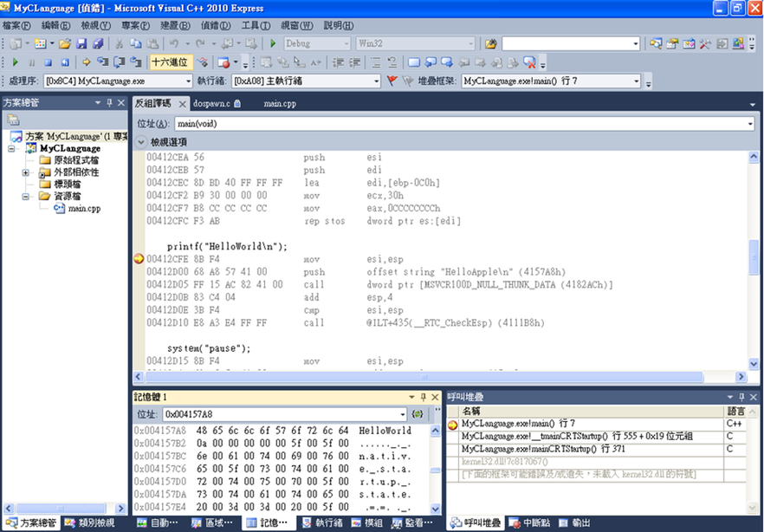Screen dimensions: 764x532
Task: Open the document list arrow of the tab strip
Action: click(x=752, y=104)
